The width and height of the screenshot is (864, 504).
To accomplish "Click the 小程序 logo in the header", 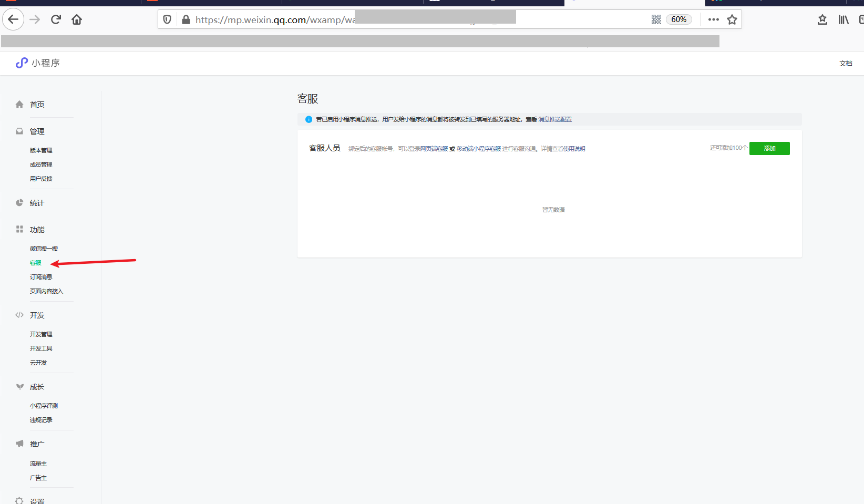I will pos(38,63).
